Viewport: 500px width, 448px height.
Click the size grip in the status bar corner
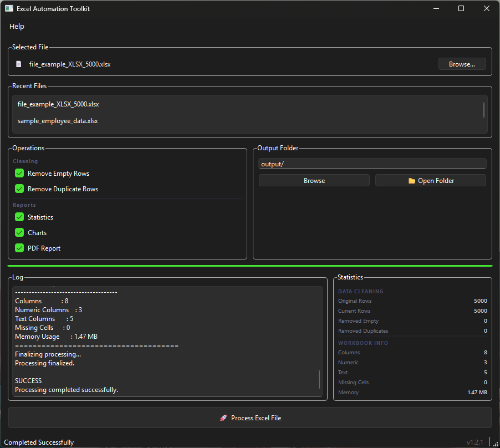point(495,444)
